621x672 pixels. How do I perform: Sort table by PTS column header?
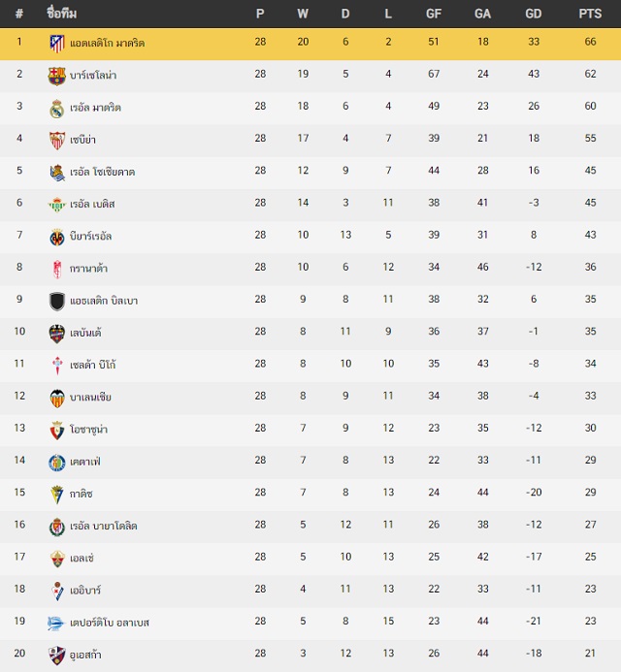pos(590,14)
